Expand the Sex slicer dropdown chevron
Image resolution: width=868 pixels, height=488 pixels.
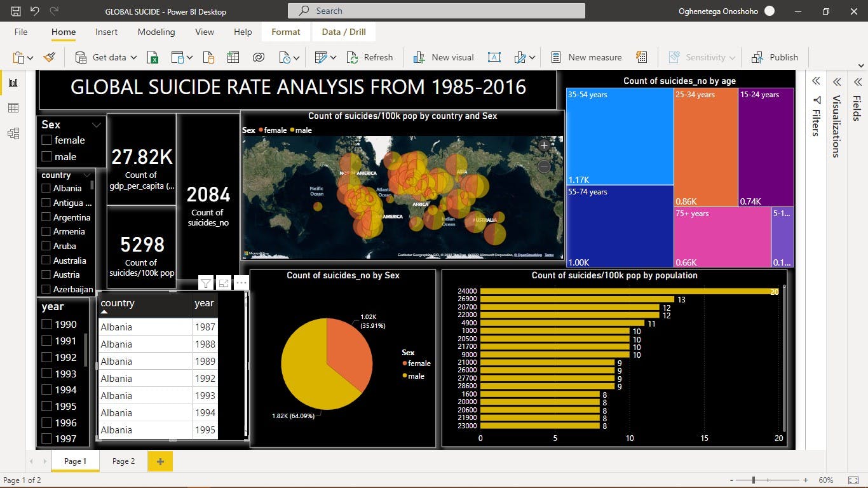pos(97,125)
